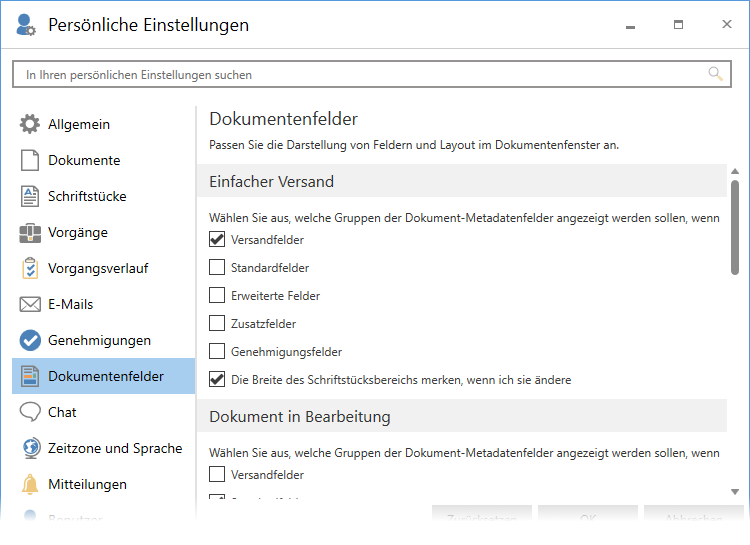Viewport: 750px width, 545px height.
Task: Toggle Die Breite des Schriftstücksbereichs merken
Action: (x=217, y=379)
